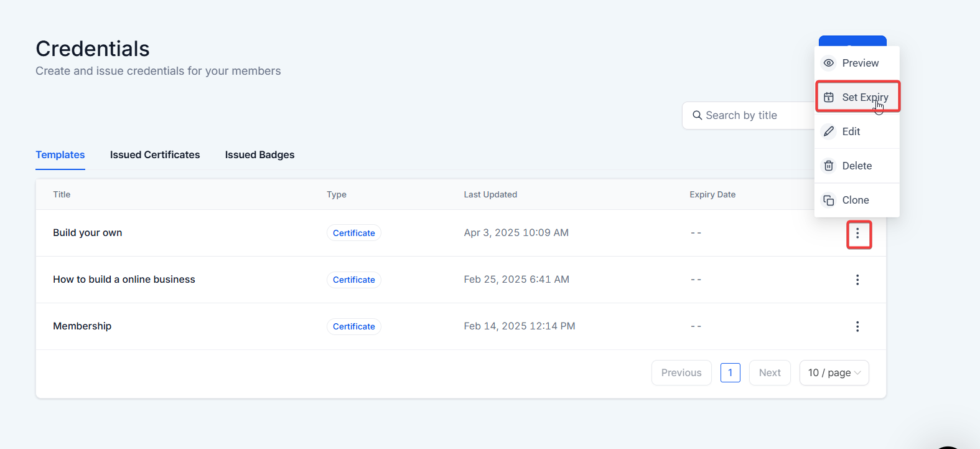980x449 pixels.
Task: Expand the 10 / page dropdown
Action: pyautogui.click(x=834, y=372)
